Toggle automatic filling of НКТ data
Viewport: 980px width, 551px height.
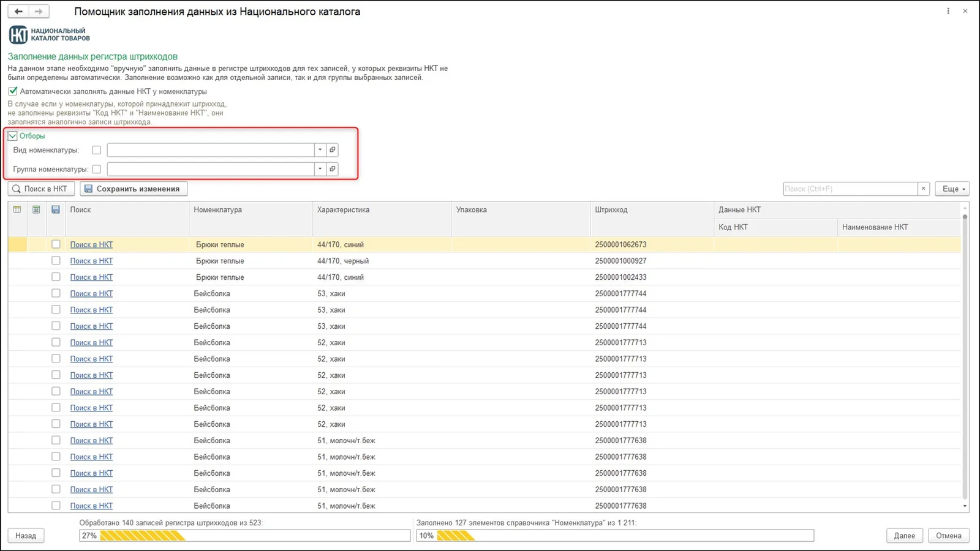click(x=13, y=91)
